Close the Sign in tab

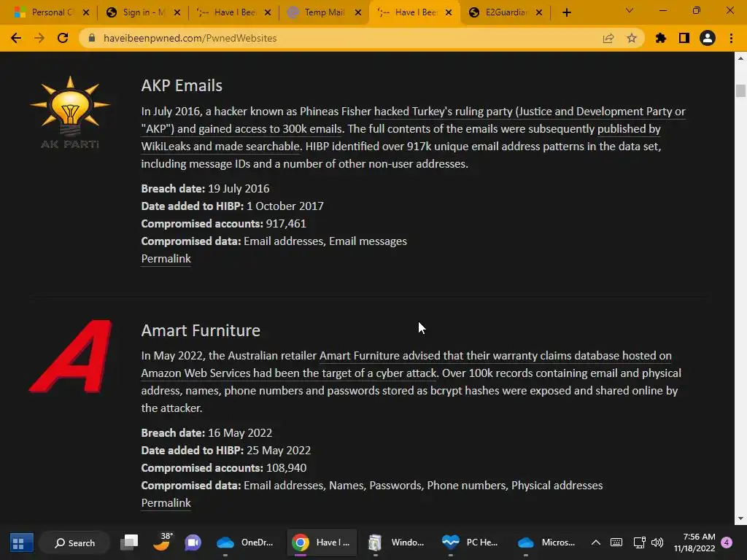(x=177, y=13)
